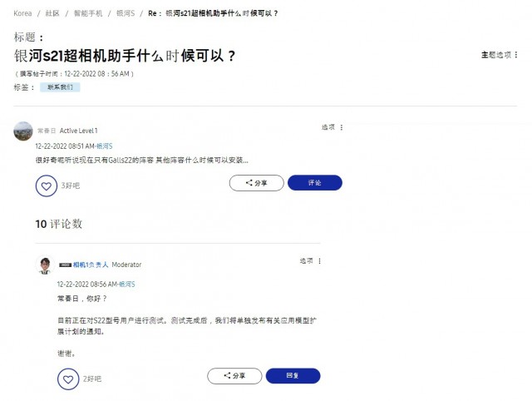Open the 银河S board link in original post
This screenshot has height=401, width=532.
pyautogui.click(x=104, y=146)
